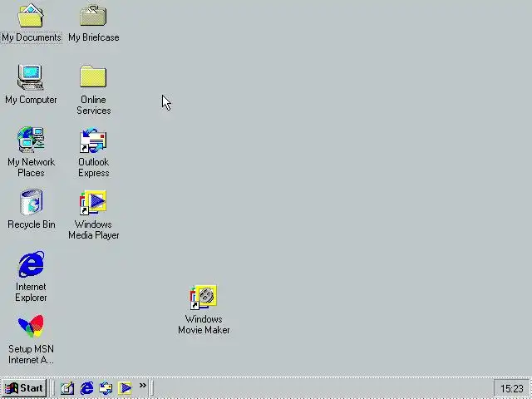The image size is (532, 399).
Task: Select the Outlook Express desktop shortcut
Action: [x=93, y=140]
